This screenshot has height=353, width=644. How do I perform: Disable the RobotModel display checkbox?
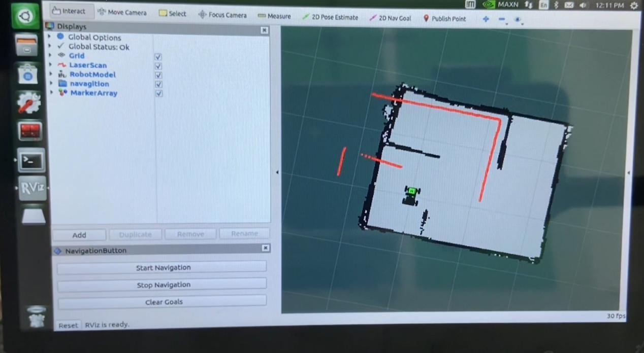(x=158, y=75)
